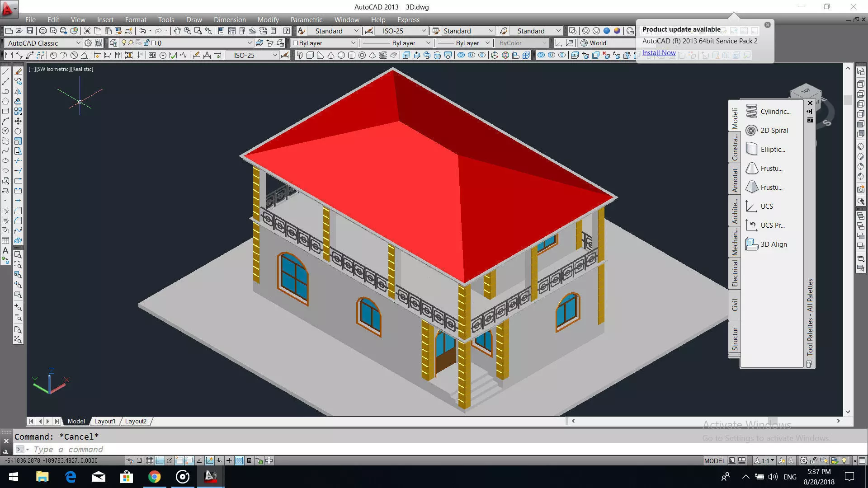Open the Help question mark icon

click(x=286, y=31)
